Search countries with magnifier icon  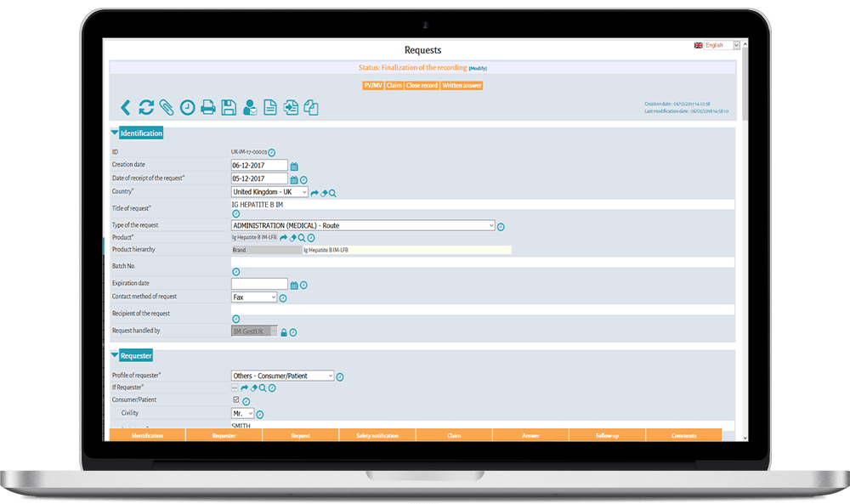[x=332, y=193]
